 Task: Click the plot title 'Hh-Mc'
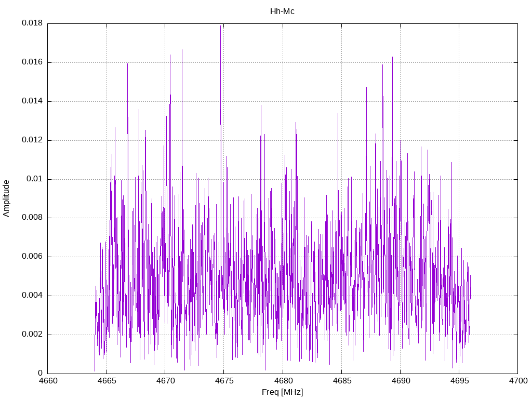(x=282, y=11)
